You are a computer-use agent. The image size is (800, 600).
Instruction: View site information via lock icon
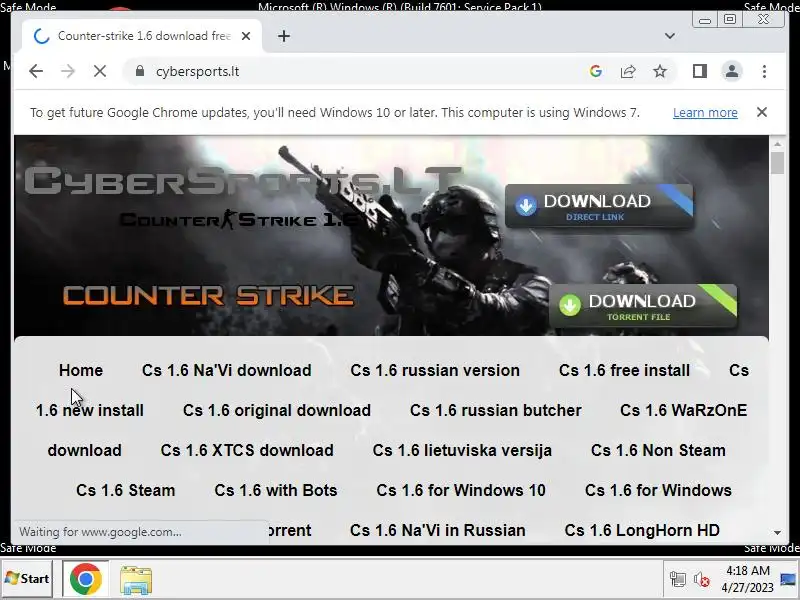(x=140, y=71)
